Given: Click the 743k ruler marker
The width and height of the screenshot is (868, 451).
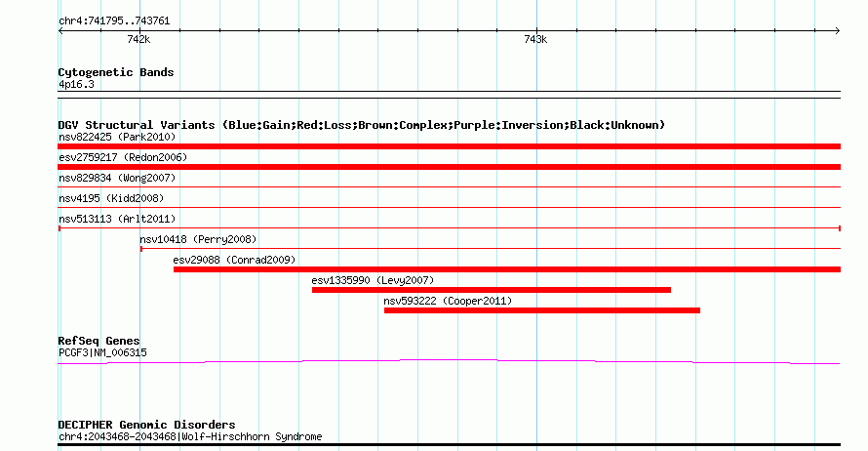Looking at the screenshot, I should (x=535, y=39).
